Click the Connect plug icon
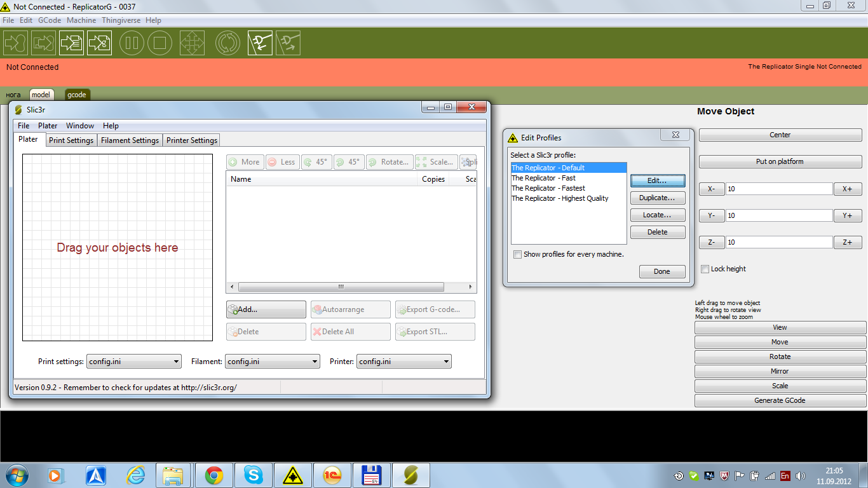The width and height of the screenshot is (868, 488). (259, 43)
